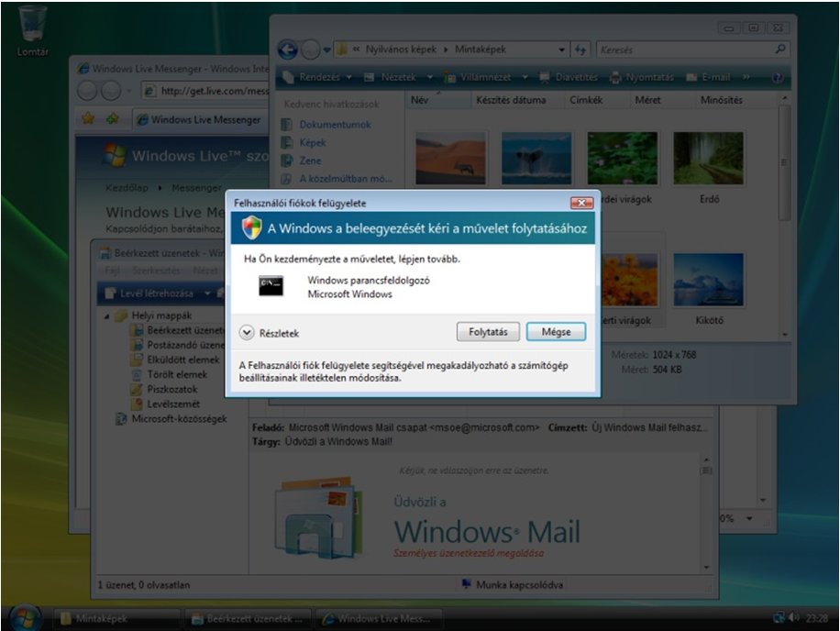
Task: Click Mintaképek in the Explorer breadcrumb
Action: tap(480, 50)
